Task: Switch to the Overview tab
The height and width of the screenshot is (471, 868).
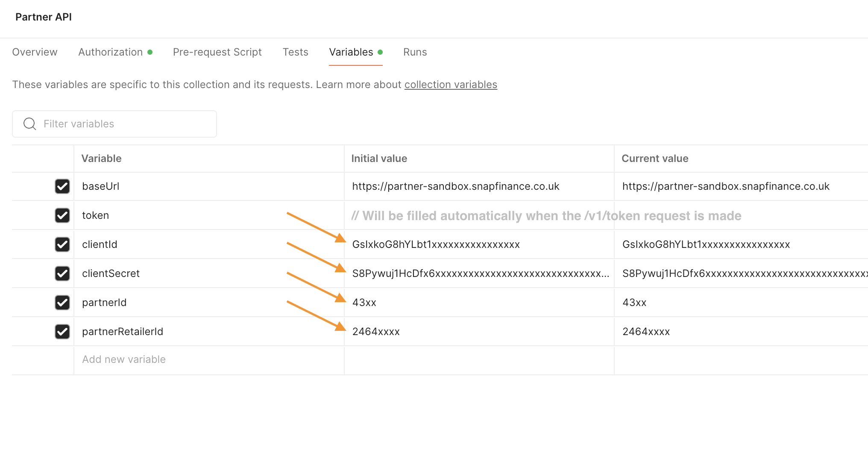Action: point(35,52)
